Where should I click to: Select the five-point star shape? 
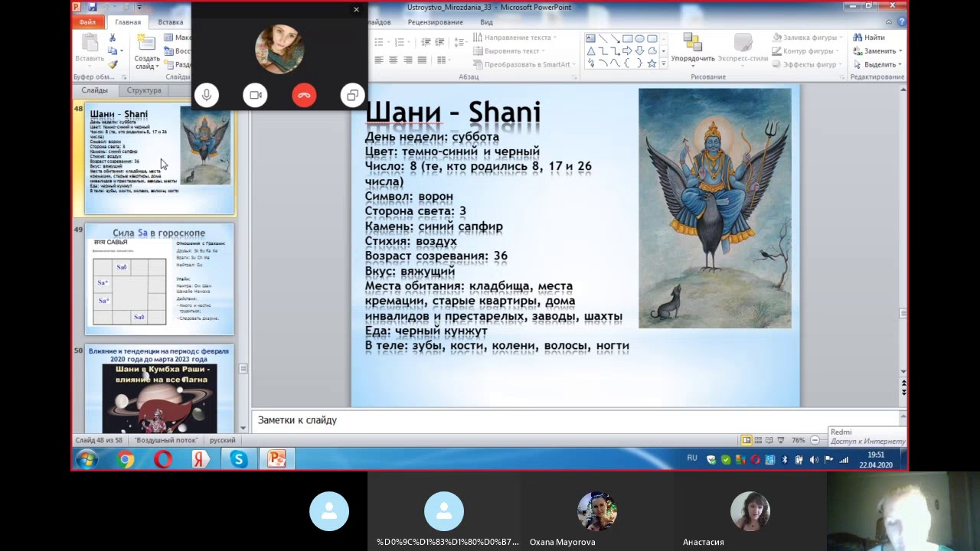[652, 64]
